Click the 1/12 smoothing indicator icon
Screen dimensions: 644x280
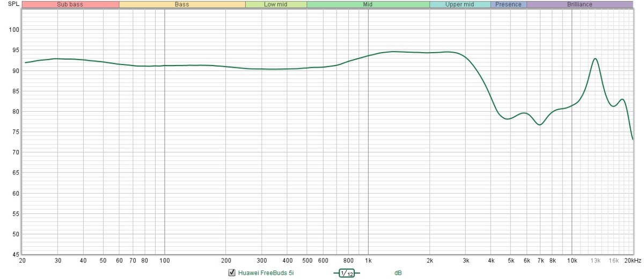(x=346, y=273)
